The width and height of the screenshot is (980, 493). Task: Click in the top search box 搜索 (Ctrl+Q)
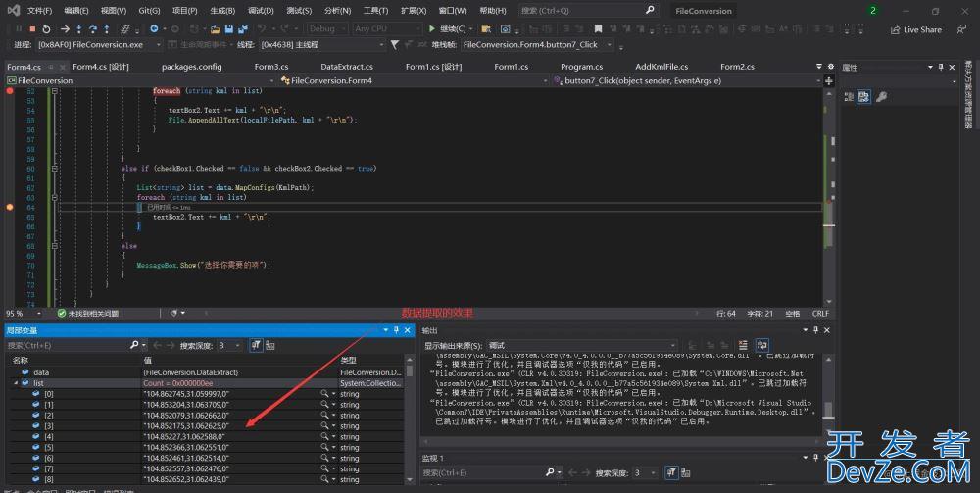point(587,10)
